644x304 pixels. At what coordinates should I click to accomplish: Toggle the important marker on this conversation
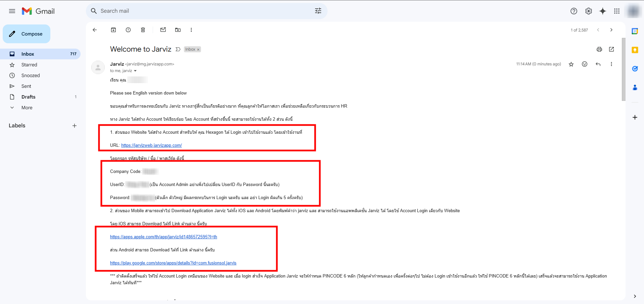[178, 49]
